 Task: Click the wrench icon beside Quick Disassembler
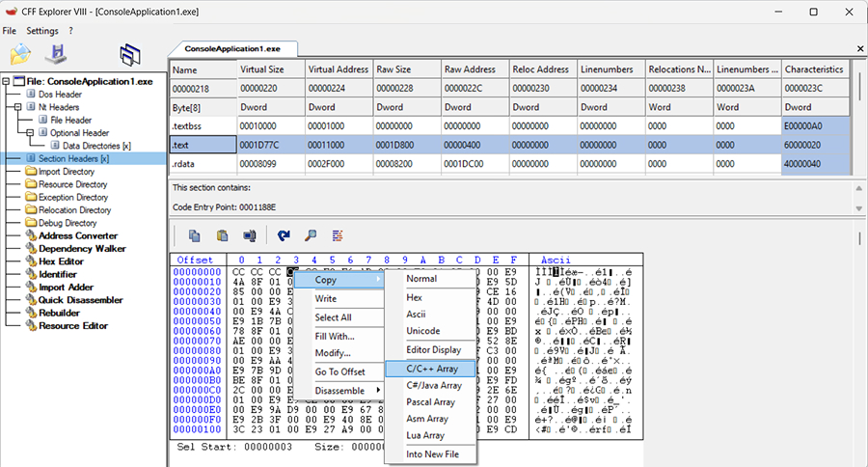pos(31,300)
